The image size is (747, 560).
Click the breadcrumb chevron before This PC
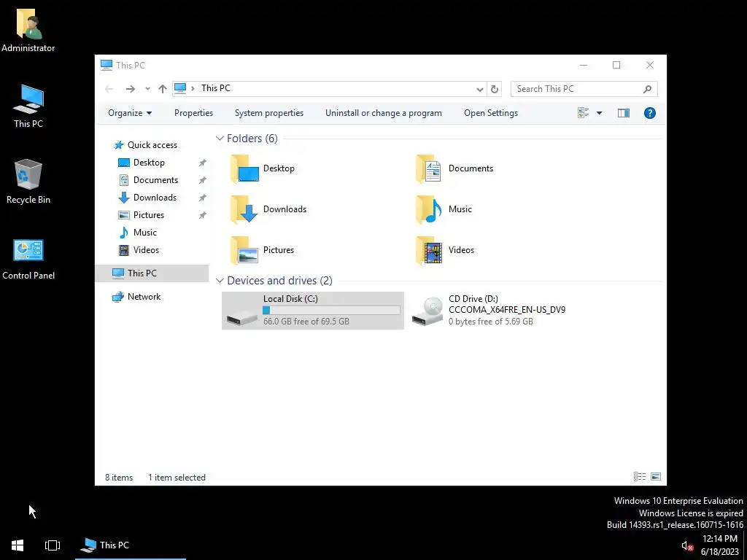pos(193,88)
